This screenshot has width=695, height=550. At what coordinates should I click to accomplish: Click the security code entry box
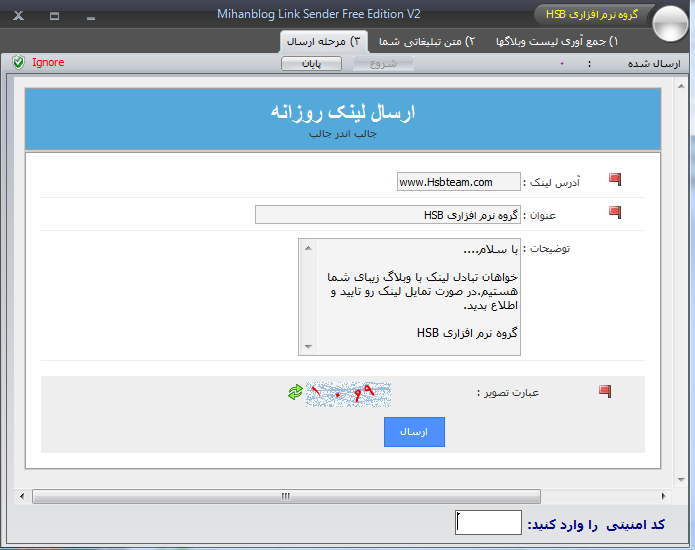pos(488,523)
